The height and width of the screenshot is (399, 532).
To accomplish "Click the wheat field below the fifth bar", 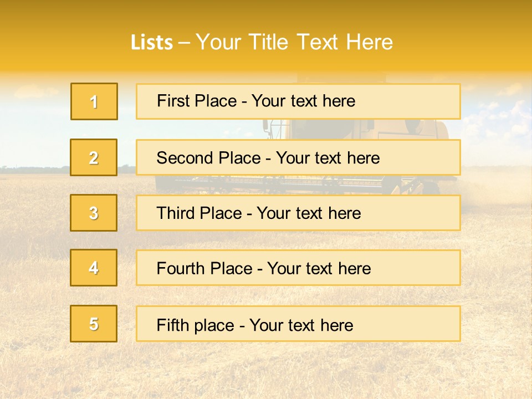I will pos(265,370).
